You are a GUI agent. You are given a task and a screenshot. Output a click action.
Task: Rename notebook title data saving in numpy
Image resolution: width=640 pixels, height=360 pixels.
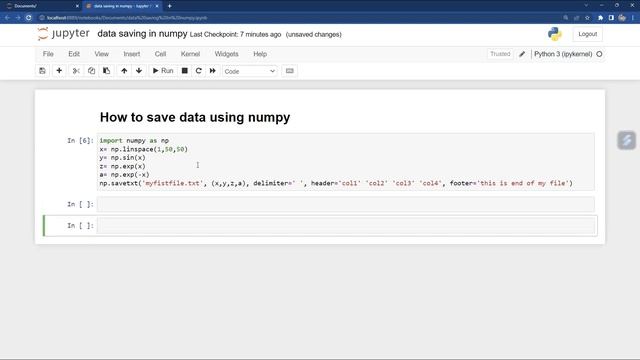pyautogui.click(x=142, y=34)
